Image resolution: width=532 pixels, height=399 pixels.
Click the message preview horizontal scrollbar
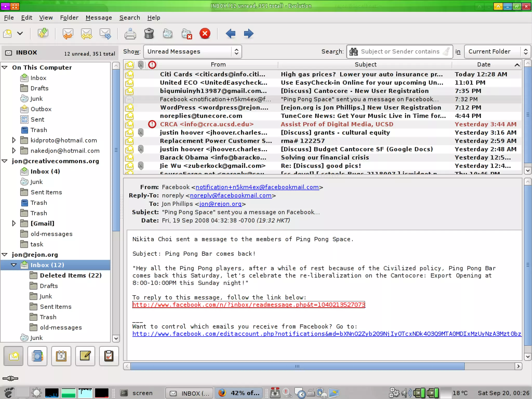[297, 366]
